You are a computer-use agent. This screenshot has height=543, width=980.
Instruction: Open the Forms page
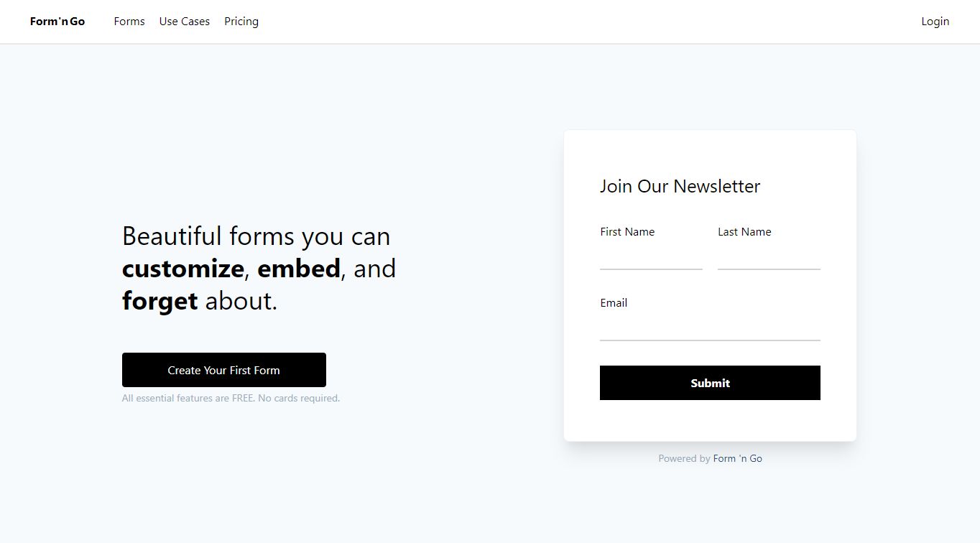129,21
